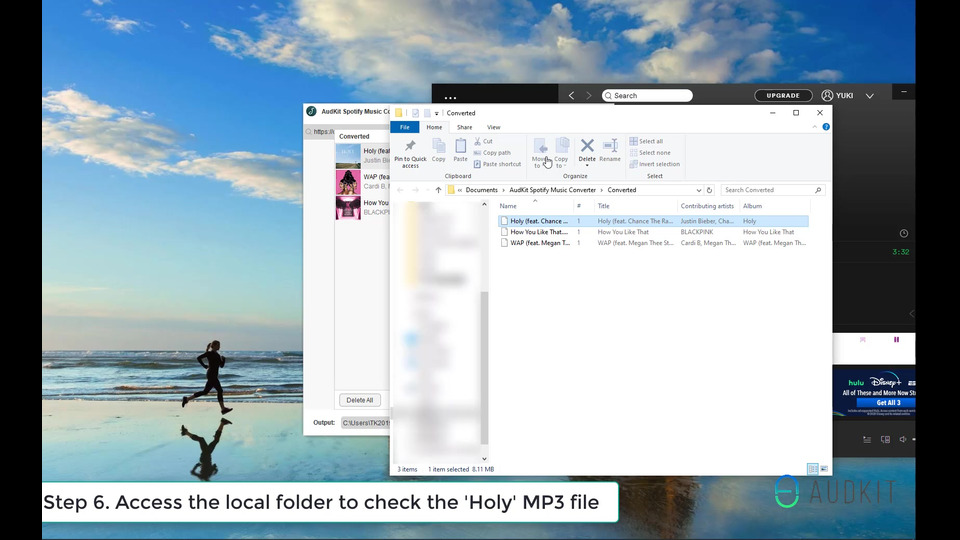
Task: Click the search magnifier icon in Explorer
Action: [818, 190]
